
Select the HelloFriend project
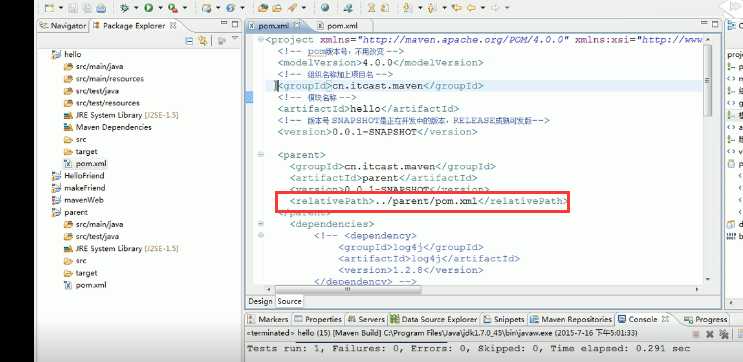(x=78, y=175)
